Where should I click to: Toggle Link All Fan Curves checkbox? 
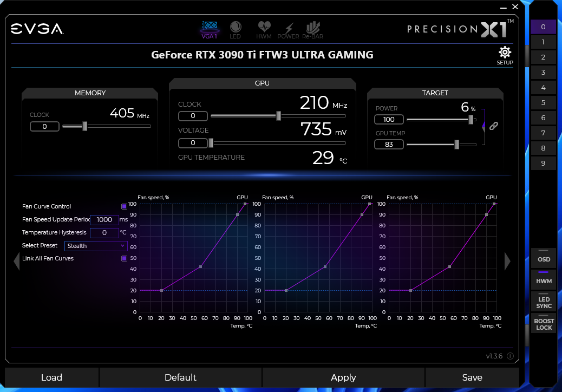coord(124,258)
